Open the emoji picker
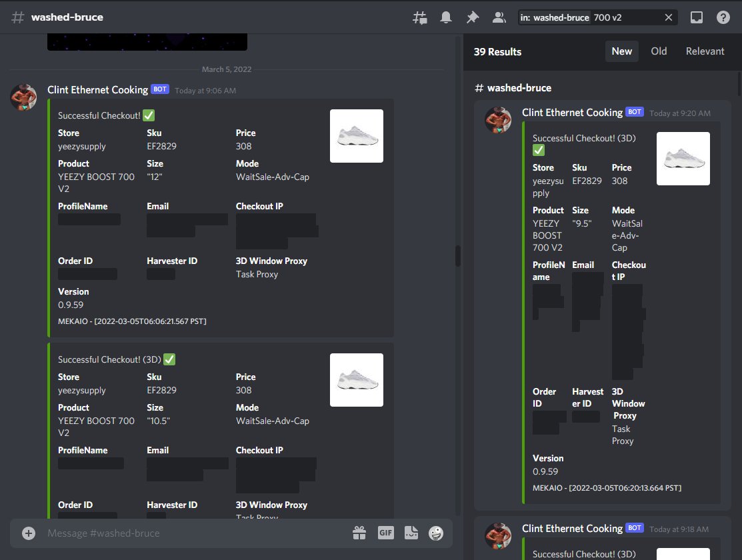Image resolution: width=742 pixels, height=560 pixels. point(436,533)
